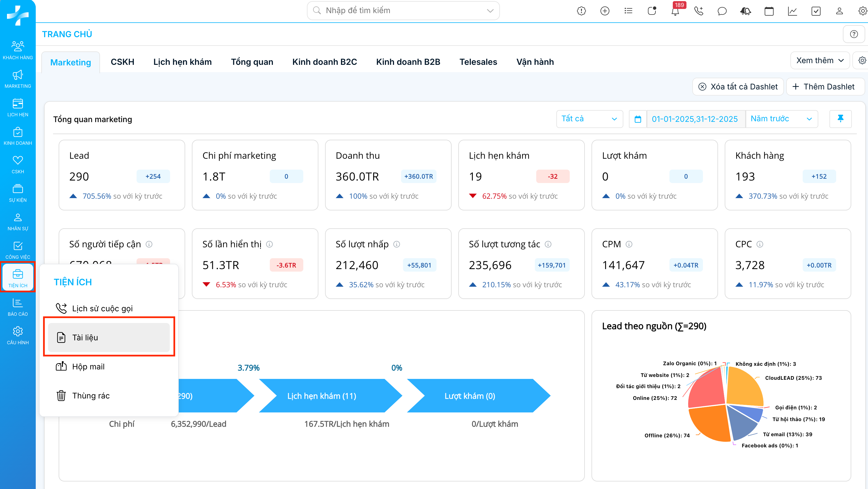Select Hộp mail from Tiện ích menu
This screenshot has height=489, width=868.
pos(88,367)
